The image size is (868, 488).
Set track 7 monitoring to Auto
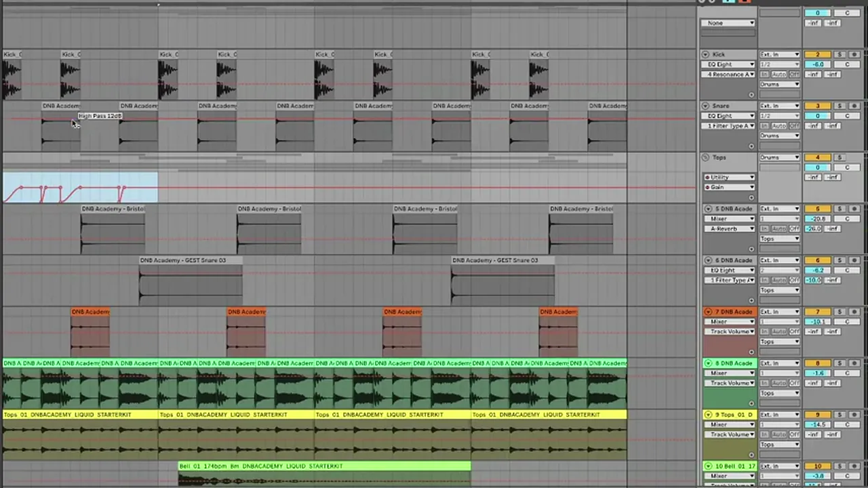779,332
